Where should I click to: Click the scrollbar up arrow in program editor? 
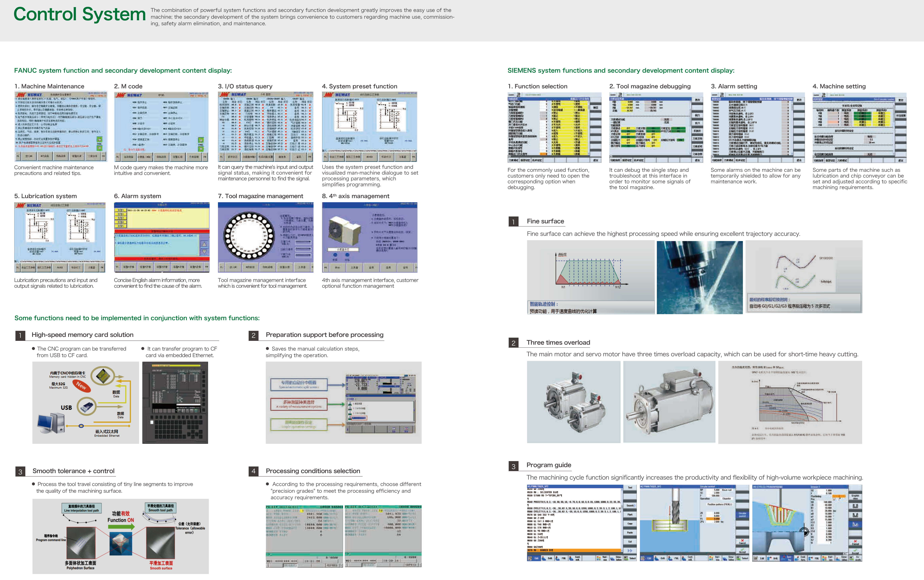coord(622,490)
